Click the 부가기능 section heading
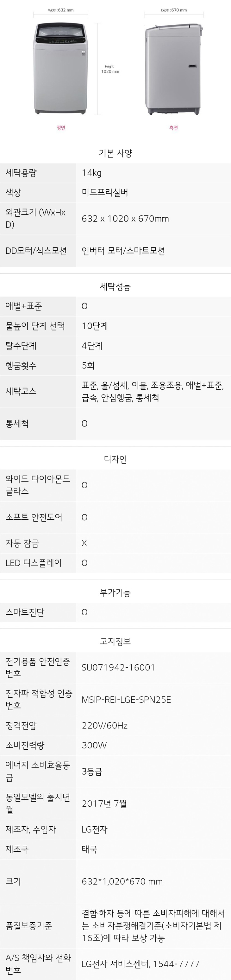This screenshot has width=231, height=980. (115, 592)
